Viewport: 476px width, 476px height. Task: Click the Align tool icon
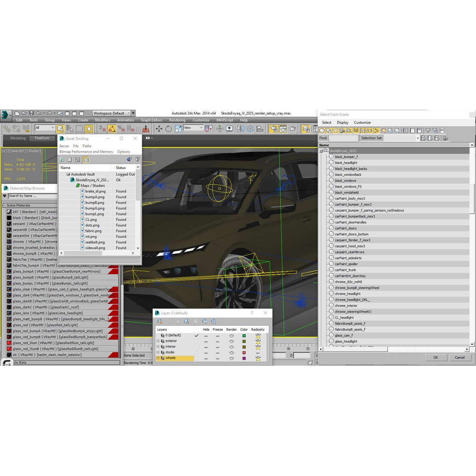[260, 129]
